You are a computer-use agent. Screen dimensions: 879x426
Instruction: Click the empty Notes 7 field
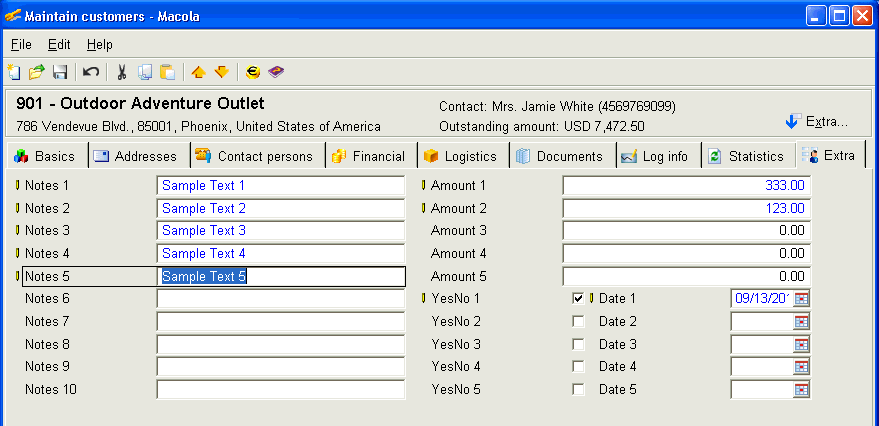(281, 322)
